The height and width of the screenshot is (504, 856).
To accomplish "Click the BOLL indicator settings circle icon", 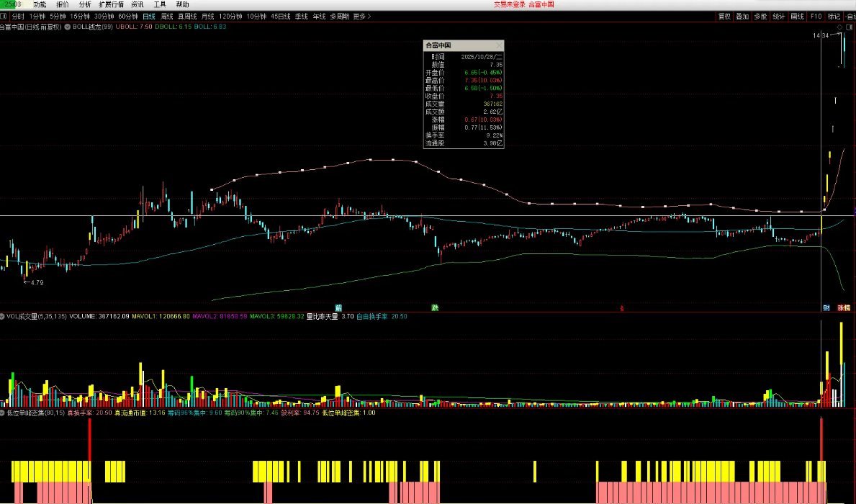I will [68, 27].
